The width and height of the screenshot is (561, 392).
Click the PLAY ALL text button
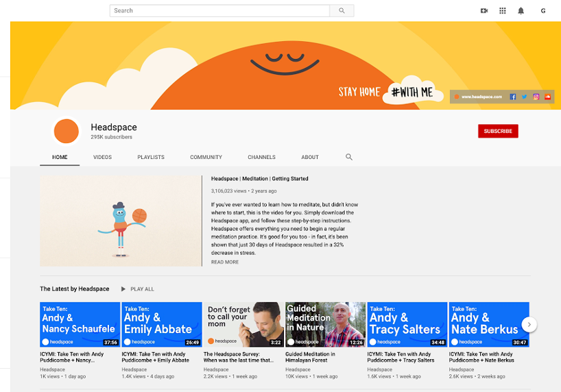coord(143,289)
